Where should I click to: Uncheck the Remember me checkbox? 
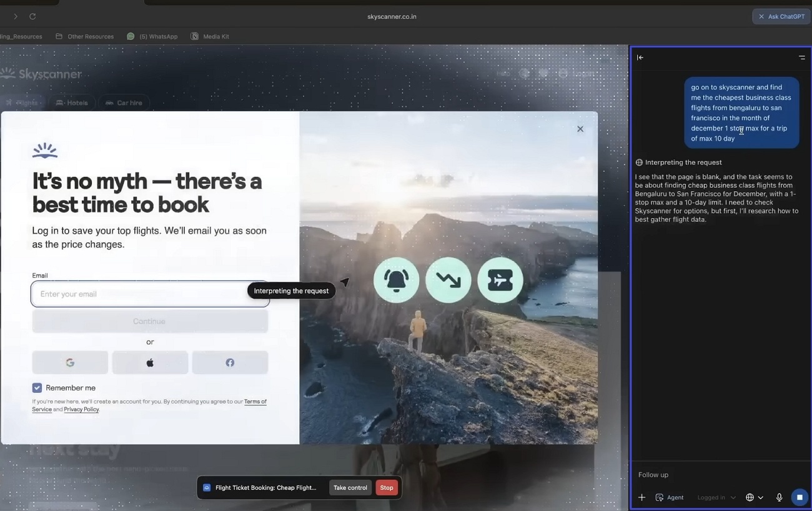(37, 388)
